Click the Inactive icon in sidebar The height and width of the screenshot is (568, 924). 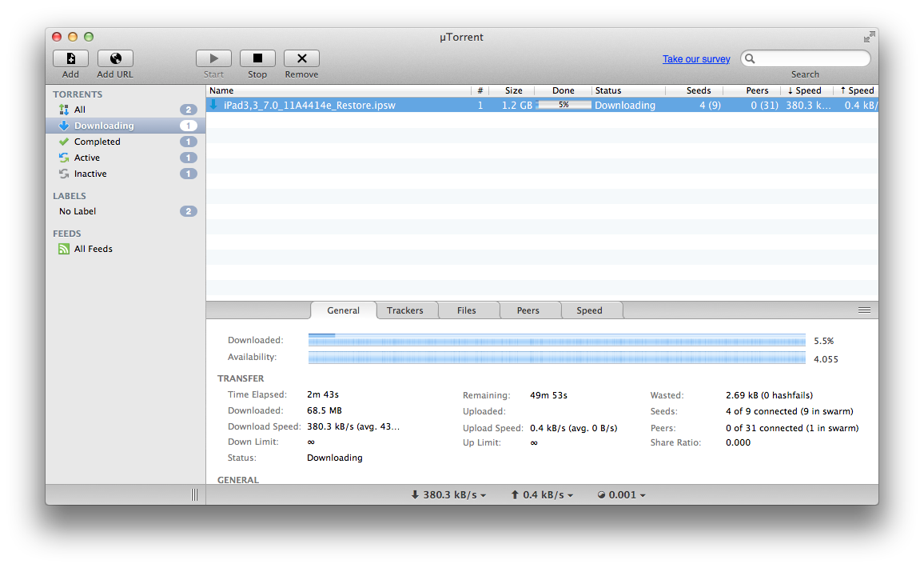point(64,174)
